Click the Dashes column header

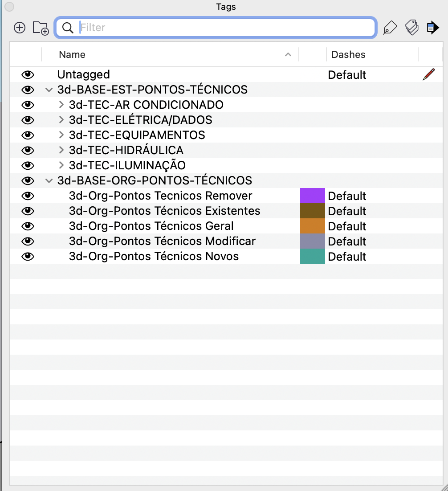coord(348,54)
